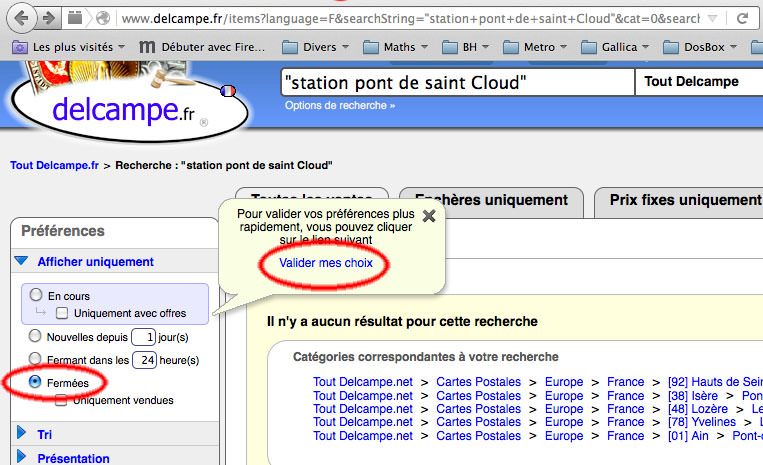The height and width of the screenshot is (465, 763).
Task: Check Uniquement avec offres checkbox
Action: point(62,313)
